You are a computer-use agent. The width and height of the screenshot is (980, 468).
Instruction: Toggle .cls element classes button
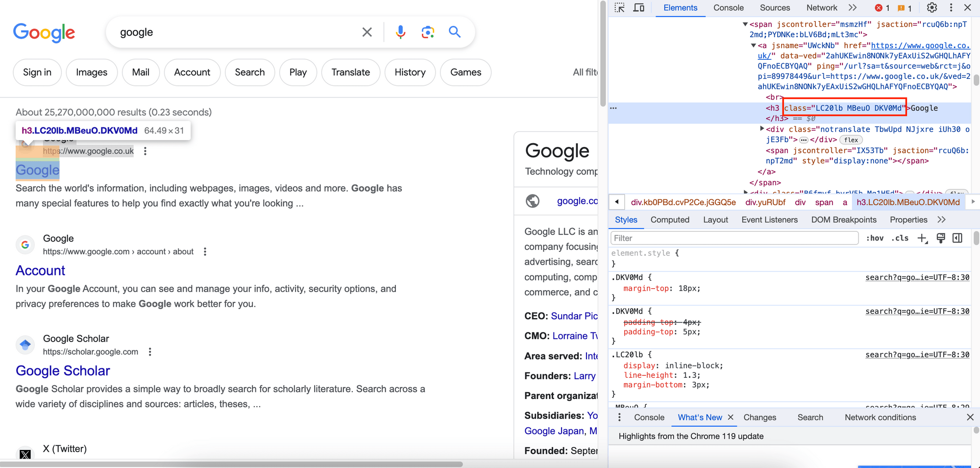point(900,238)
